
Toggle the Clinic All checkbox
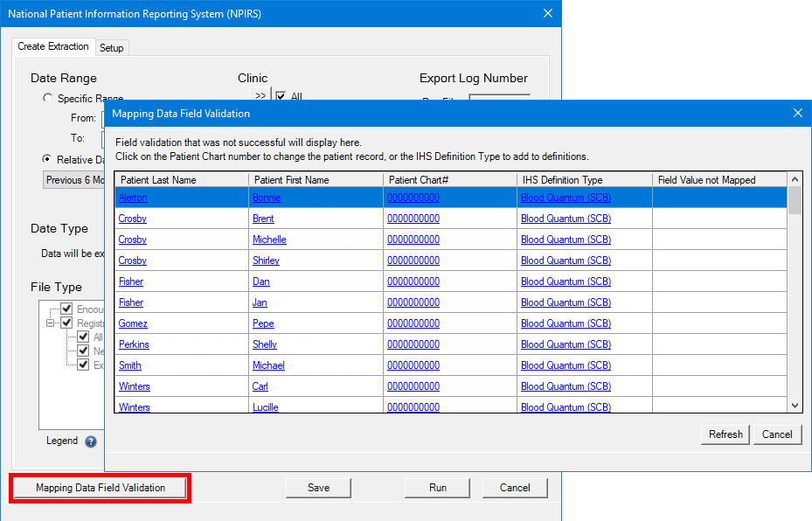coord(281,96)
